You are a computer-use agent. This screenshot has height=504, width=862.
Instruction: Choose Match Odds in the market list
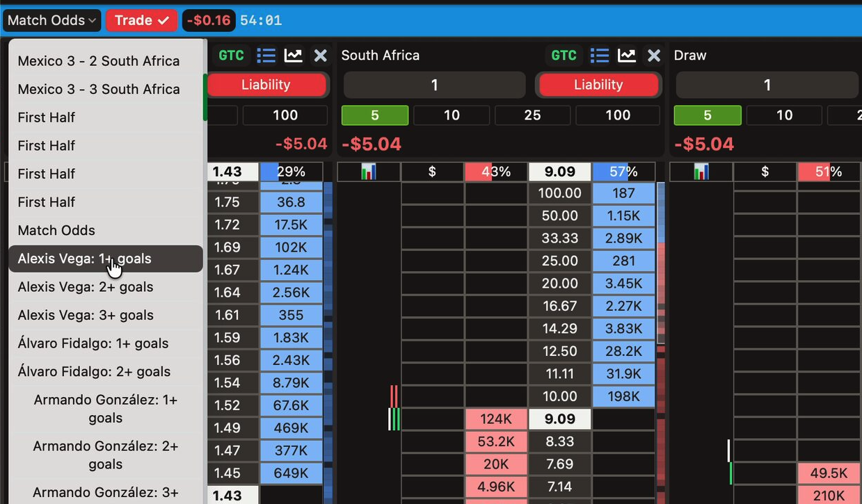[106, 230]
